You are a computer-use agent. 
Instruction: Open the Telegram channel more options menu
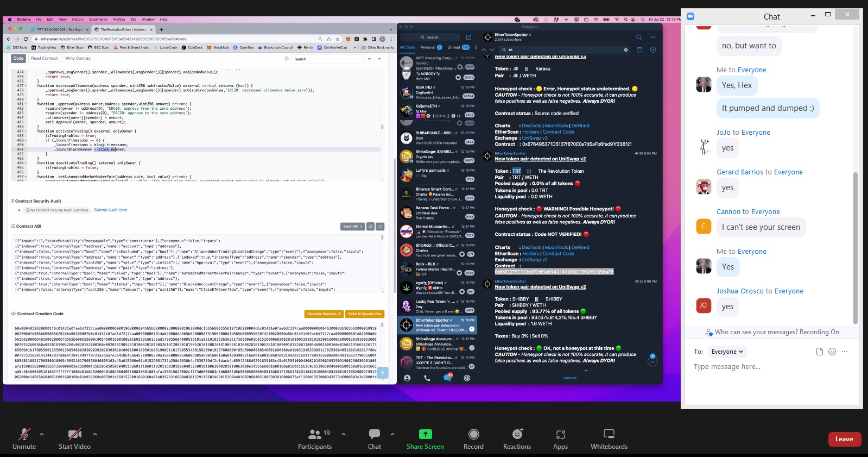652,37
